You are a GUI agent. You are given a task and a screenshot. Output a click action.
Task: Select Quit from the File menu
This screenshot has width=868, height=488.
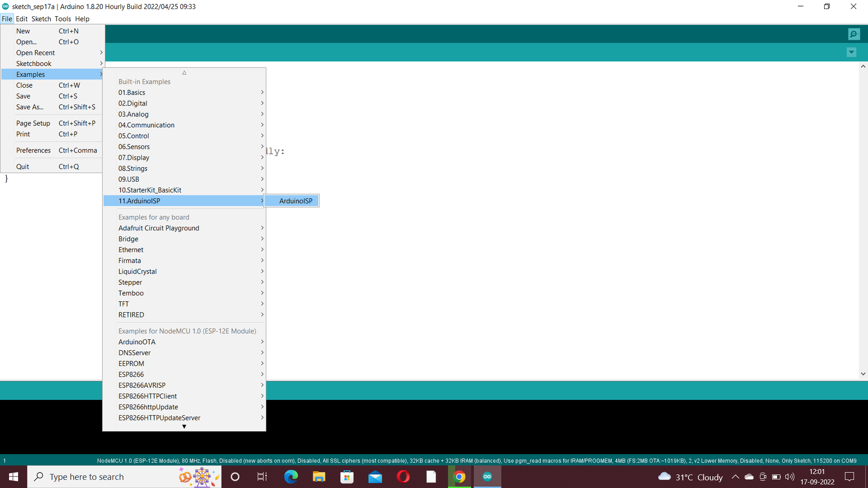52,166
